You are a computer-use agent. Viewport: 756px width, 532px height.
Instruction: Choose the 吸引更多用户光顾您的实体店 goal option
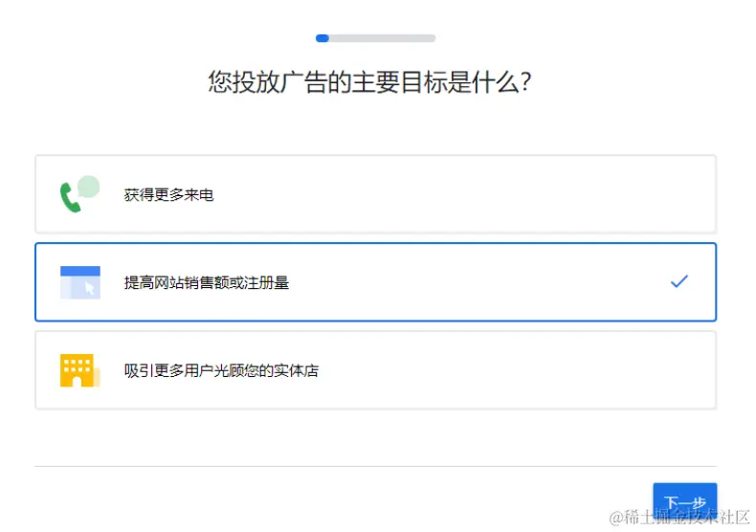tap(375, 370)
